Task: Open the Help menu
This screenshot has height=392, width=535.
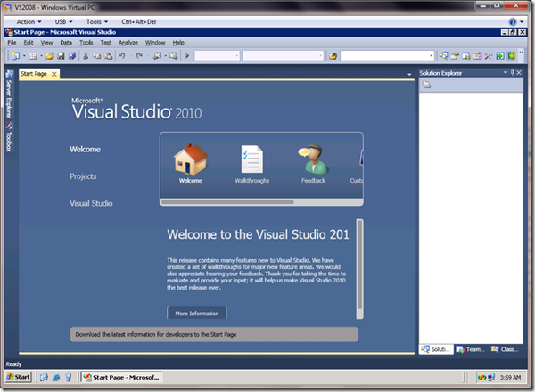Action: click(178, 43)
